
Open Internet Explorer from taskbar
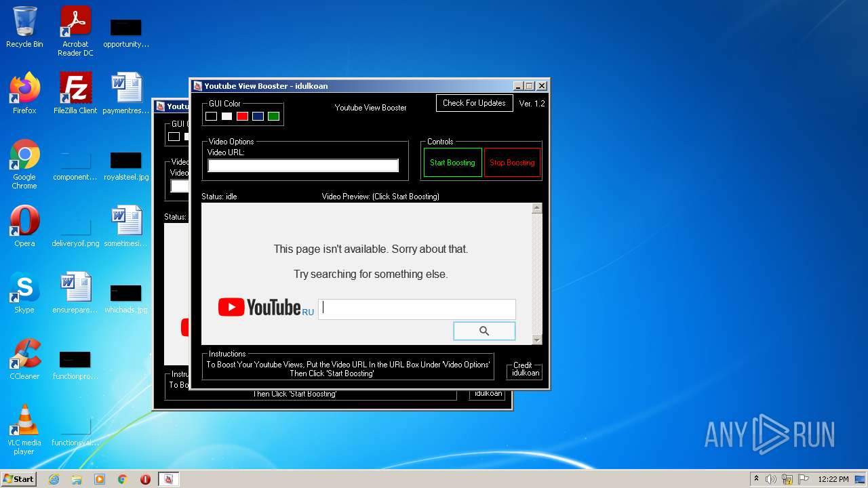[x=54, y=479]
